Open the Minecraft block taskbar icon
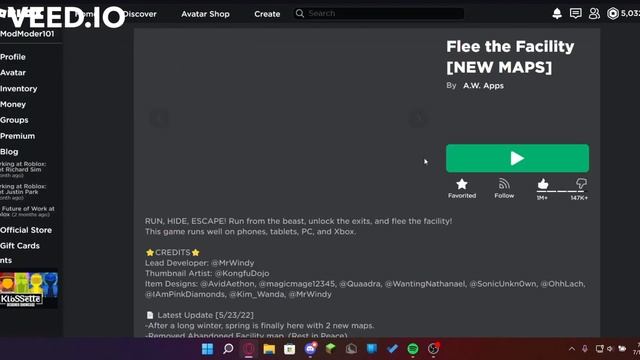The height and width of the screenshot is (360, 640). [331, 348]
